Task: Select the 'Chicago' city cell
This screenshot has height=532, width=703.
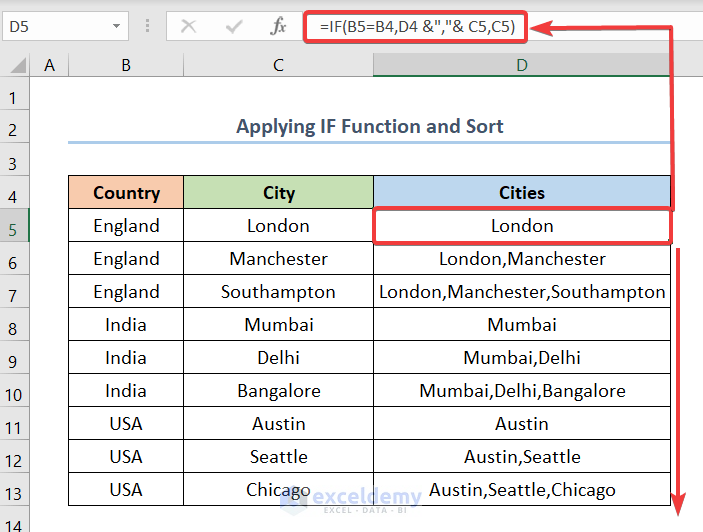Action: click(278, 489)
